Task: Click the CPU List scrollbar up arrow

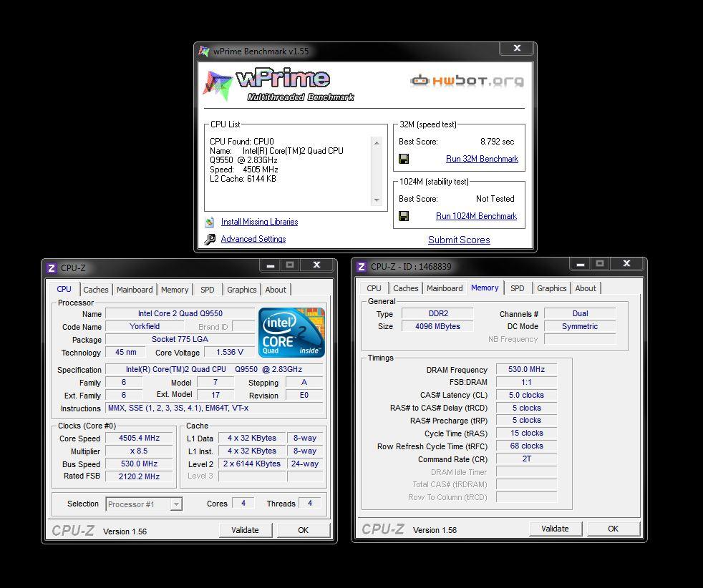Action: (377, 143)
